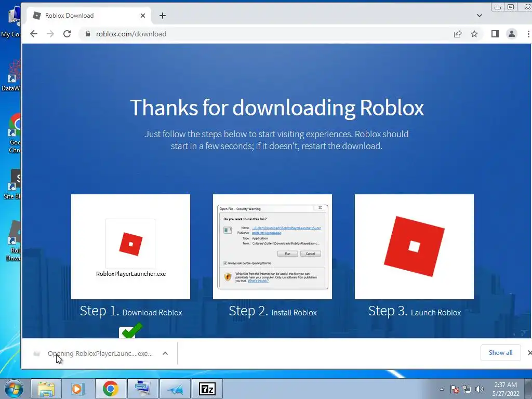Click the network status tray icon

pyautogui.click(x=467, y=389)
